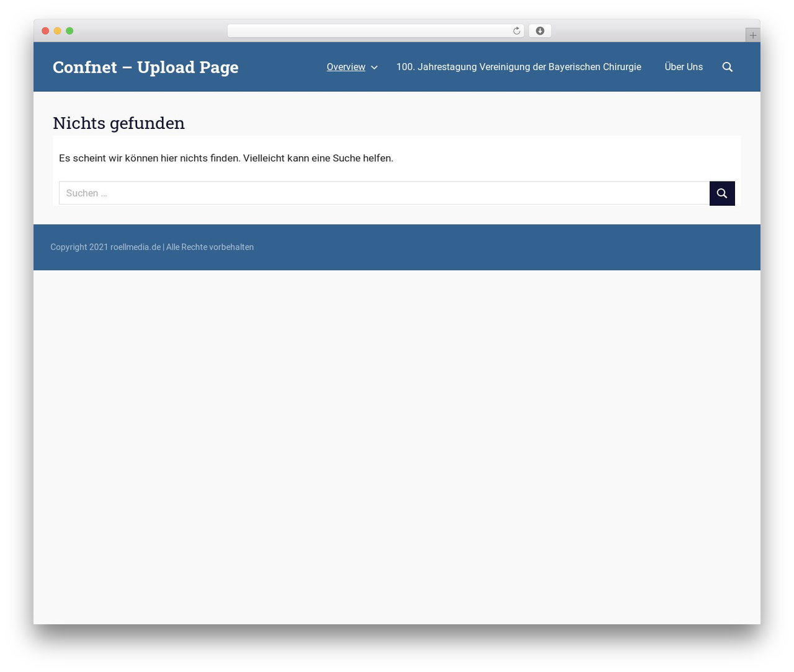Screen dimensions: 794x672
Task: Open the Über Uns page
Action: [x=684, y=67]
